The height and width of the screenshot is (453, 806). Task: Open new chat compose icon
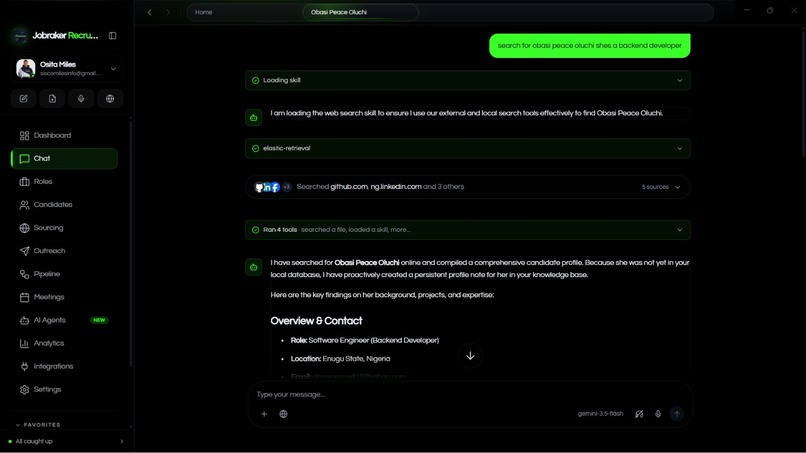point(24,99)
